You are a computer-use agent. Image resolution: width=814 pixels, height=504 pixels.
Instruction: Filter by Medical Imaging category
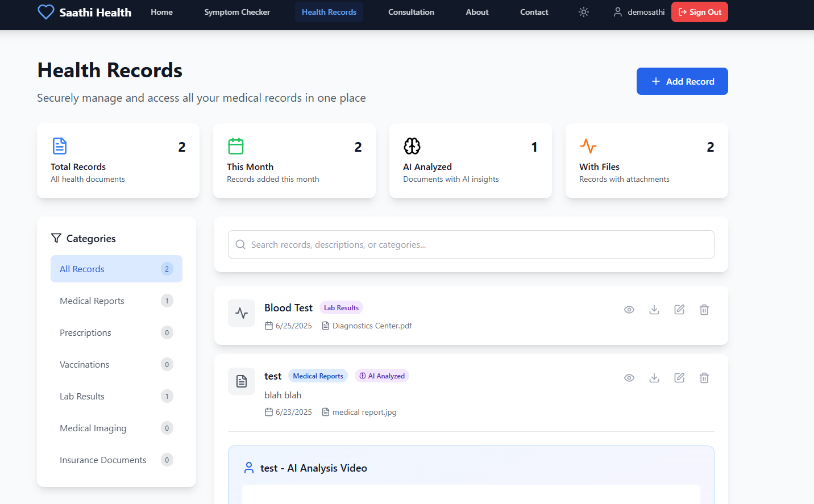click(117, 428)
